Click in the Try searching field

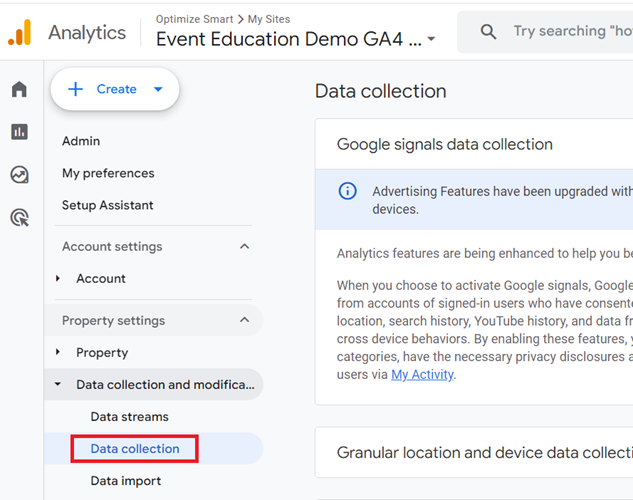tap(573, 31)
